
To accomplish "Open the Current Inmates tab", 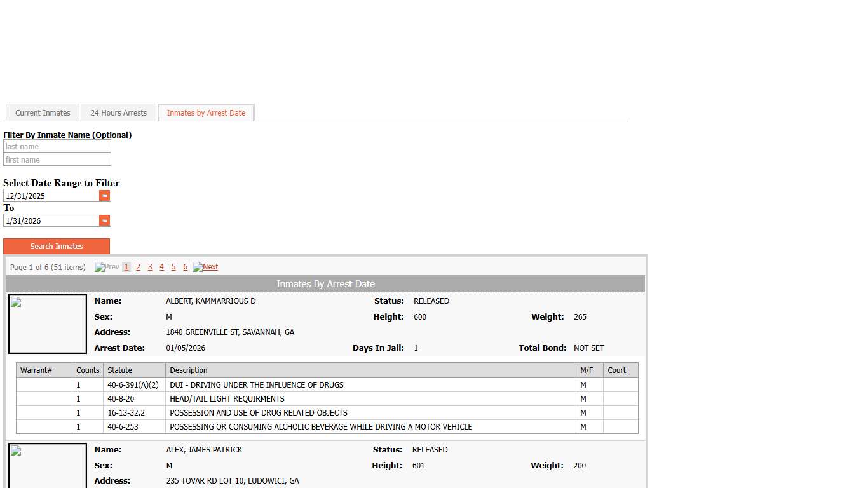I will tap(43, 113).
